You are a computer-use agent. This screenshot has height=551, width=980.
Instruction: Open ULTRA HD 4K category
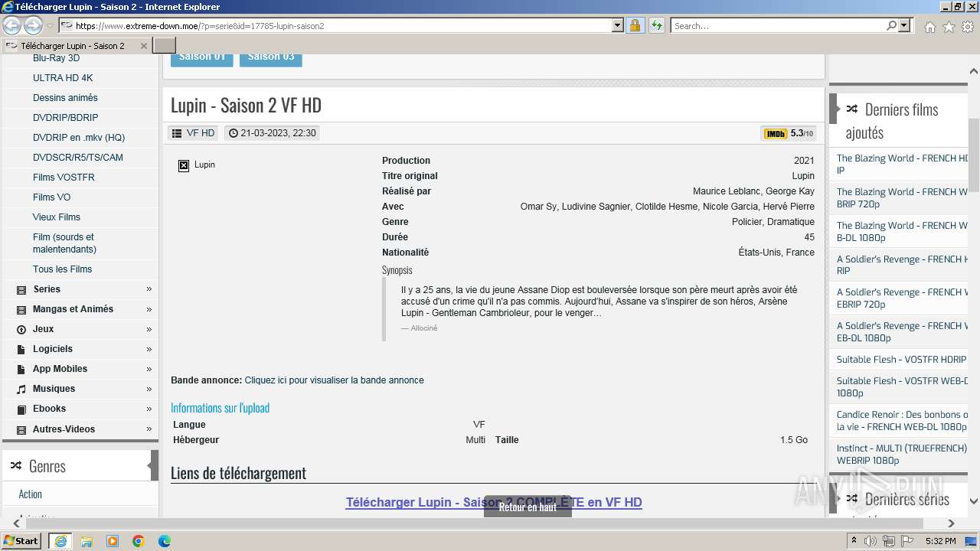pos(63,78)
